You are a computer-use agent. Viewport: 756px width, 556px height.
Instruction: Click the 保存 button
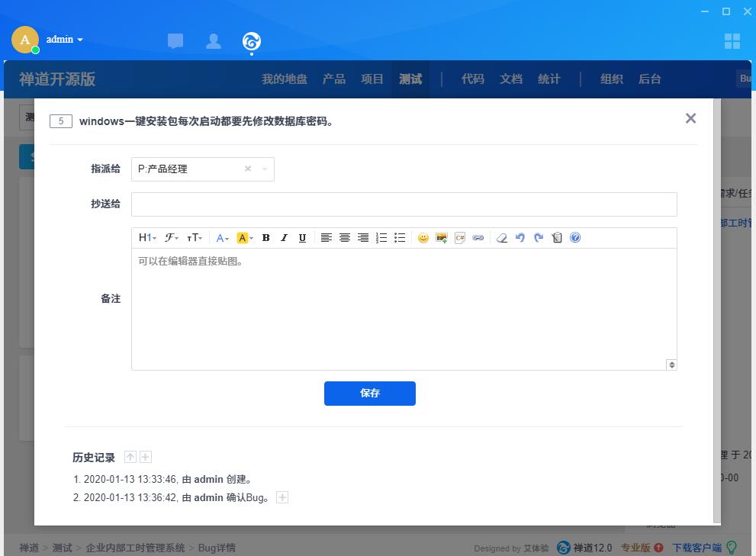[370, 394]
